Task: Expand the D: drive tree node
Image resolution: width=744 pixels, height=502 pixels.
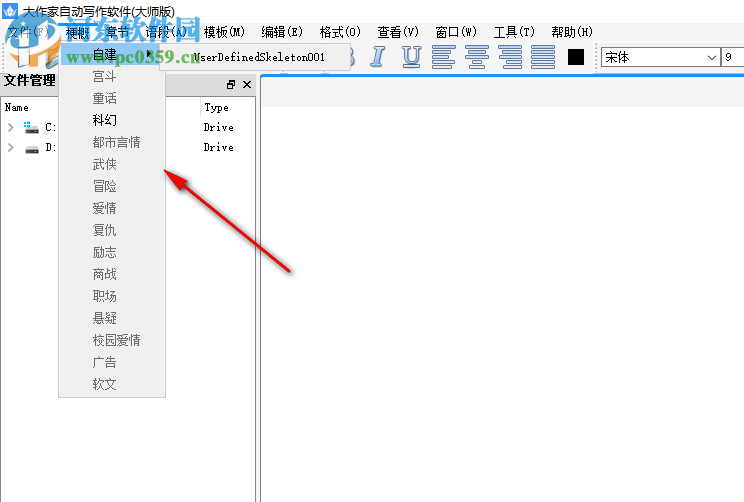Action: [10, 148]
